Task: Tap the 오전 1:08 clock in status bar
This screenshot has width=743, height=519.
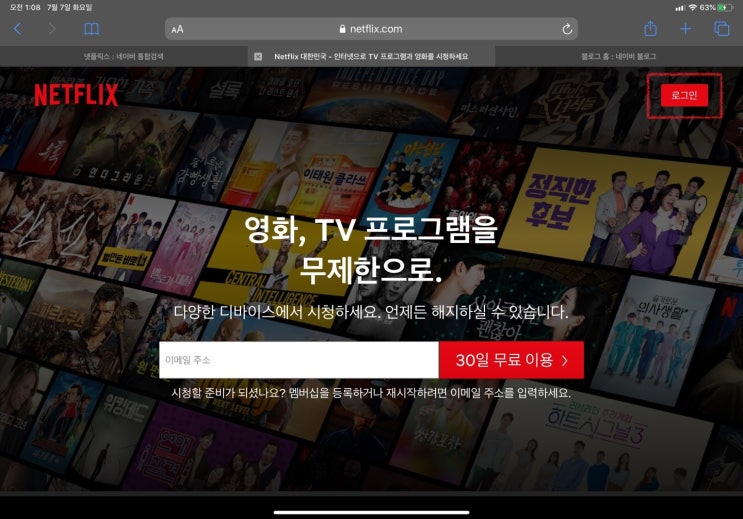Action: point(25,7)
